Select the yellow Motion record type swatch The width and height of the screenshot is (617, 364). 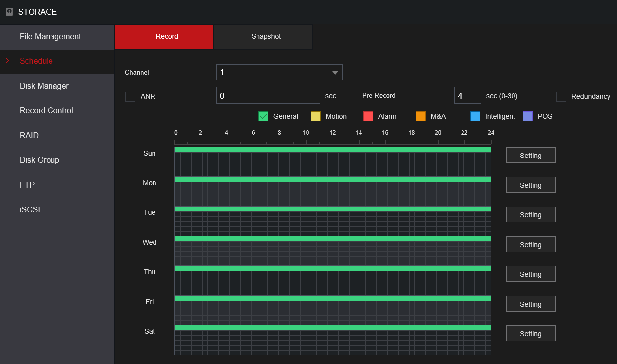(316, 116)
